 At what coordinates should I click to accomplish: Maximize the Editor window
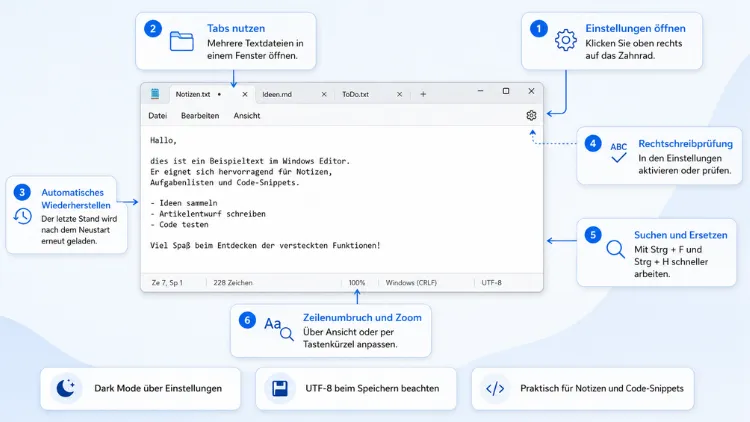pyautogui.click(x=506, y=91)
